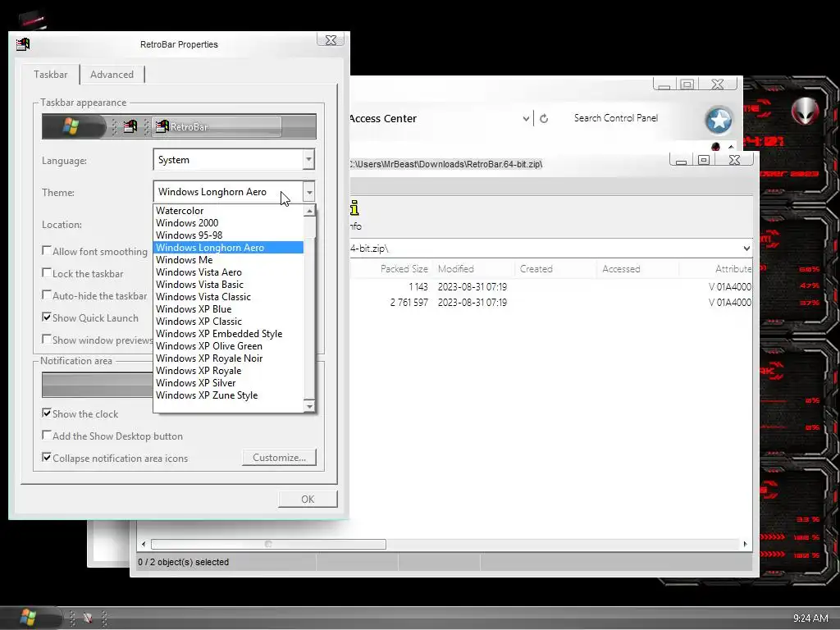840x630 pixels.
Task: Uncheck Show Quick Launch
Action: pos(47,317)
